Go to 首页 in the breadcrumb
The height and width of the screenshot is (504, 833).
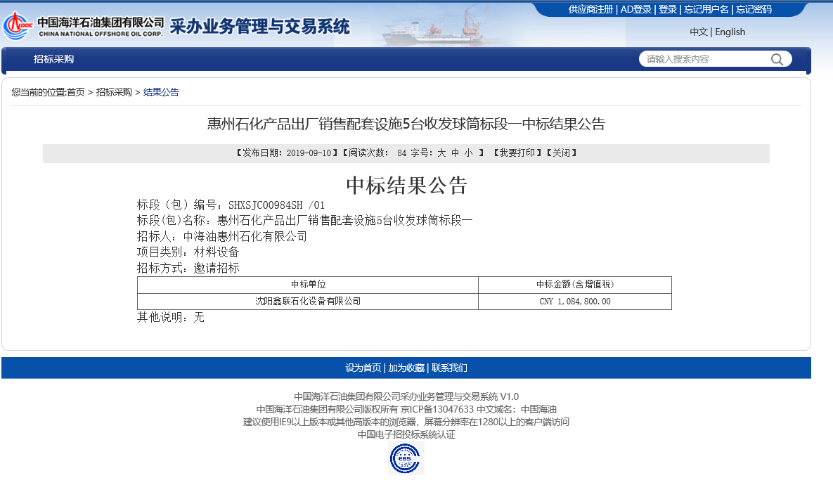75,92
